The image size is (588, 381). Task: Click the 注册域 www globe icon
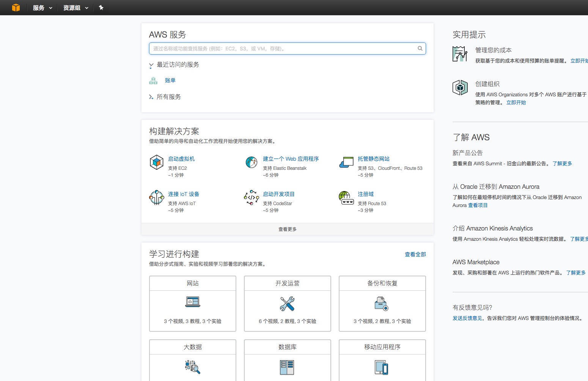346,198
